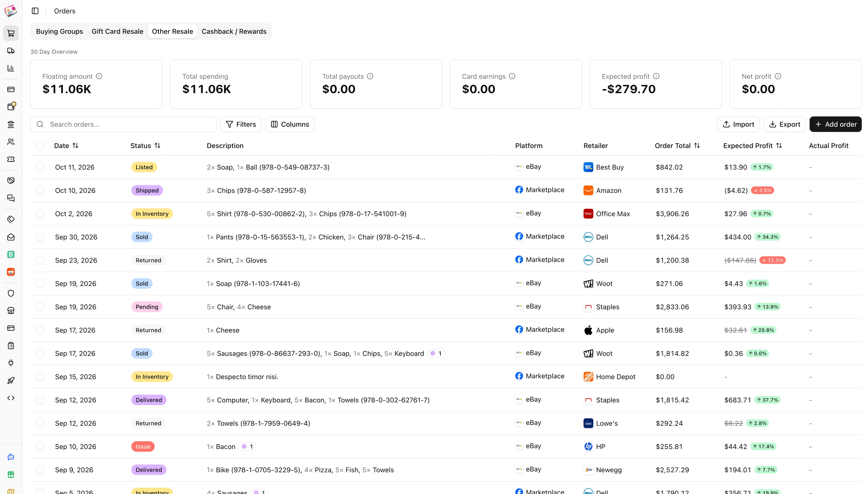This screenshot has width=868, height=494.
Task: Click the Import button
Action: pos(738,124)
